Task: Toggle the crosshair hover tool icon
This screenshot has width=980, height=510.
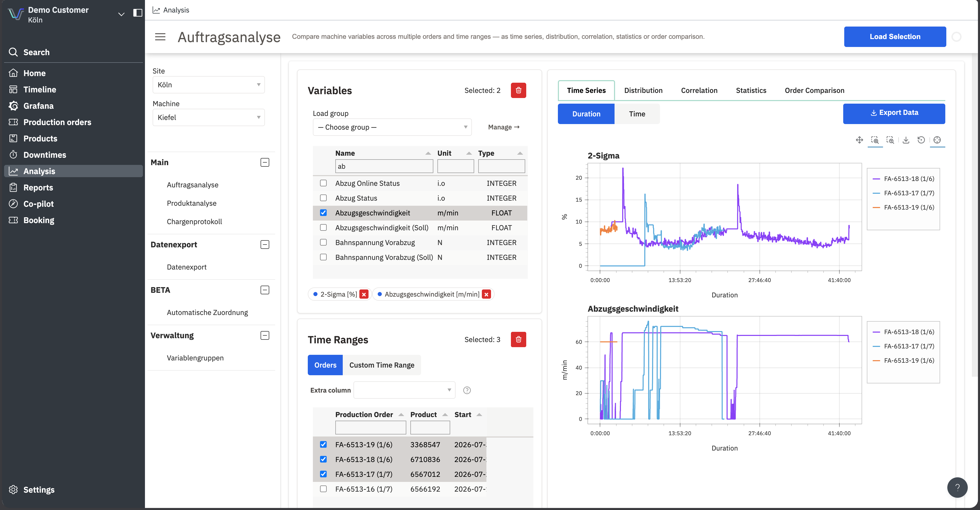Action: tap(937, 140)
